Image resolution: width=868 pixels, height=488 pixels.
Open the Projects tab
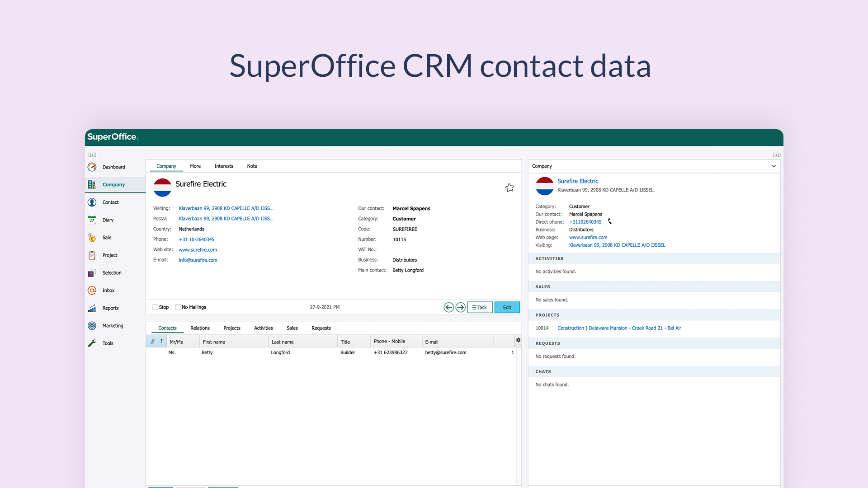[x=232, y=328]
